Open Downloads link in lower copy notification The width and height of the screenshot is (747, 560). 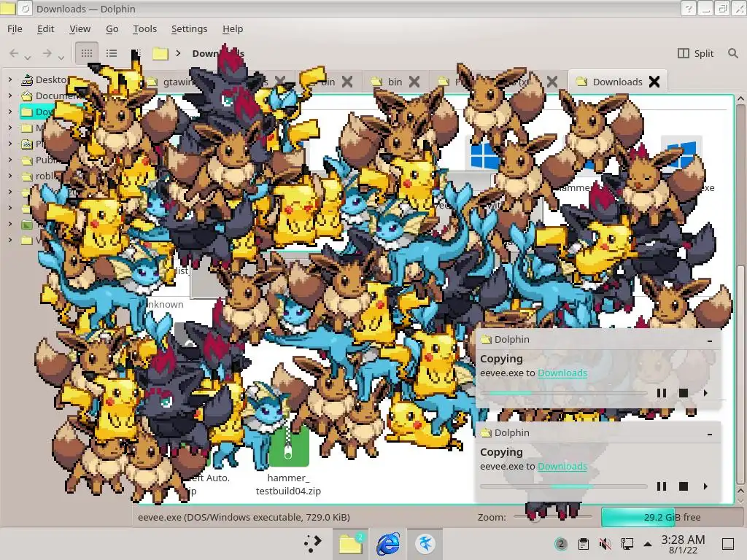(x=562, y=466)
